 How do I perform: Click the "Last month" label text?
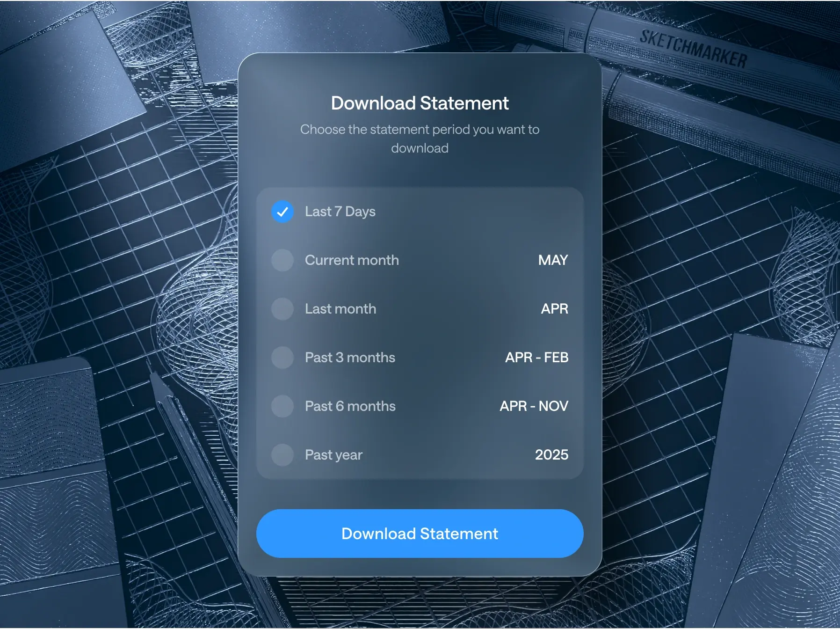tap(340, 309)
